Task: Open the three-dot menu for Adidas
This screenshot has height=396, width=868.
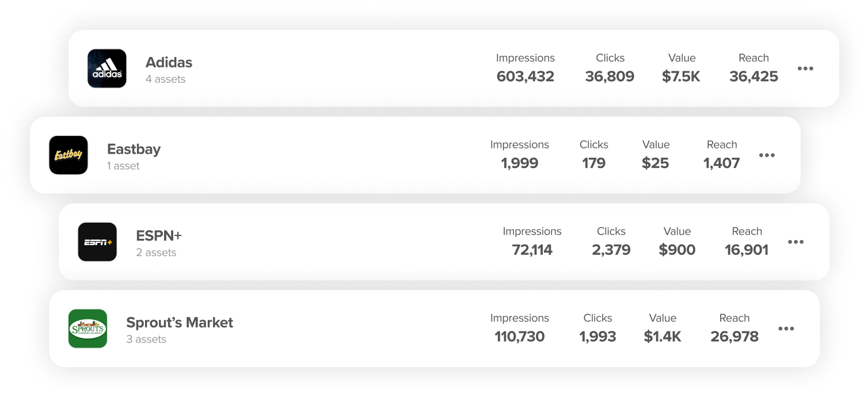Action: pos(805,68)
